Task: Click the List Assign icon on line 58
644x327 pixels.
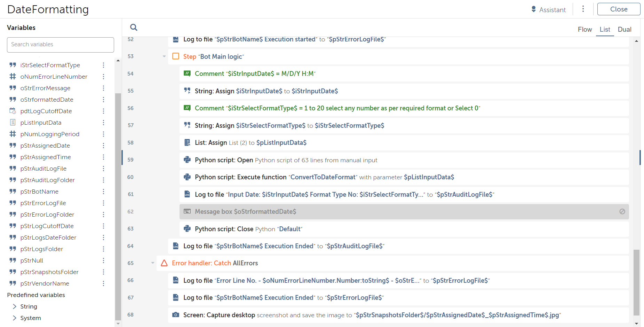Action: click(x=187, y=142)
